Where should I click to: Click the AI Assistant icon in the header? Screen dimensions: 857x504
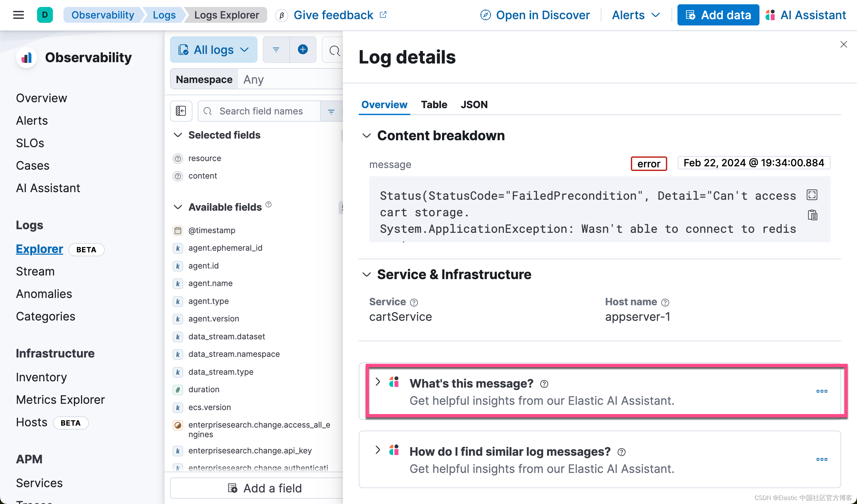pos(770,15)
